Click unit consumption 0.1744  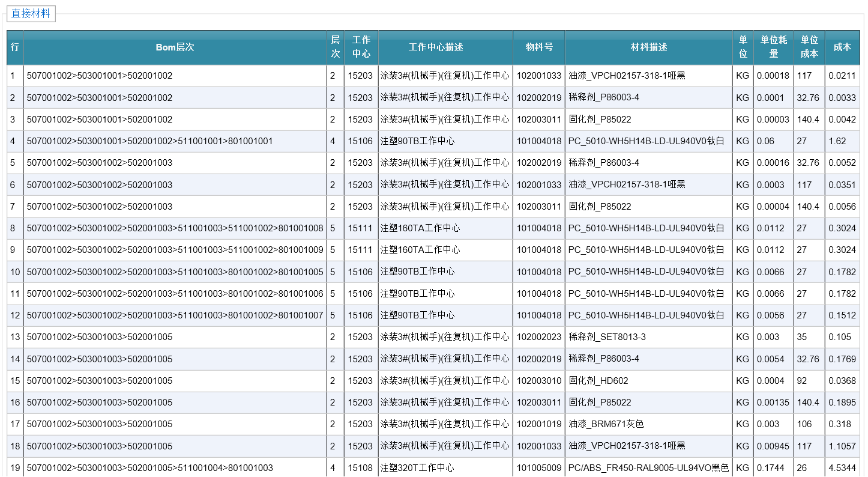pyautogui.click(x=770, y=468)
